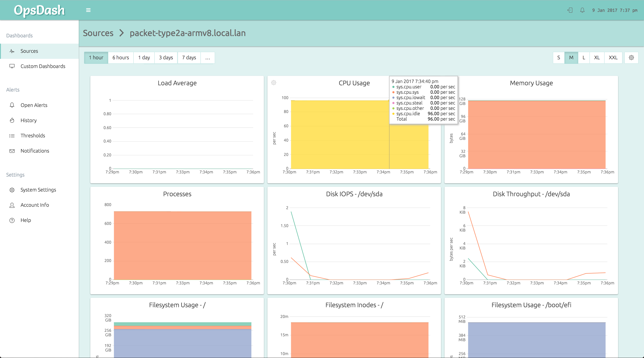Click the Sources pulse icon in sidebar
644x358 pixels.
coord(12,51)
